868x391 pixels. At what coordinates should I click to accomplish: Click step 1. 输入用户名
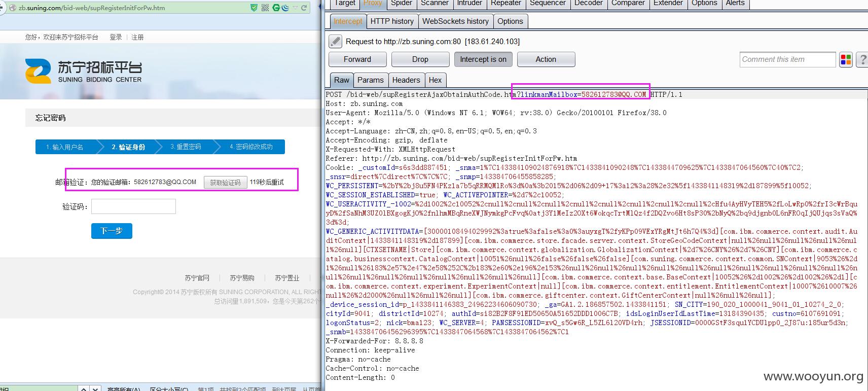[x=65, y=147]
